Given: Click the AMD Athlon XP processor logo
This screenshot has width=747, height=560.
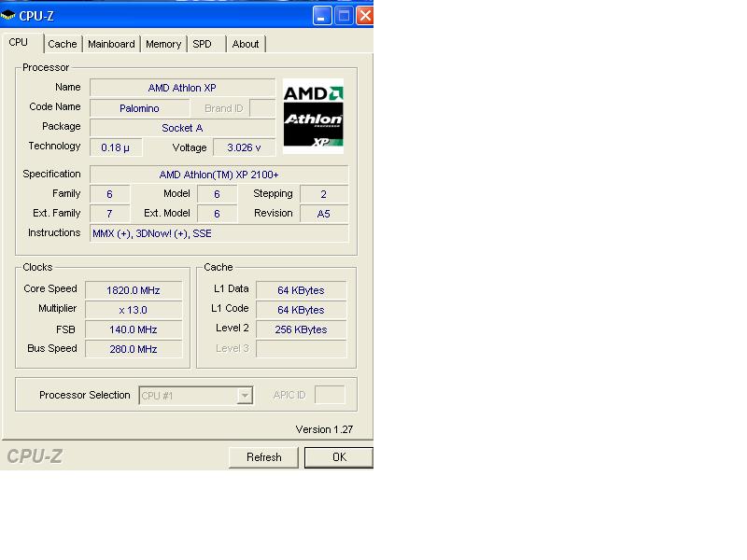Looking at the screenshot, I should [x=313, y=117].
